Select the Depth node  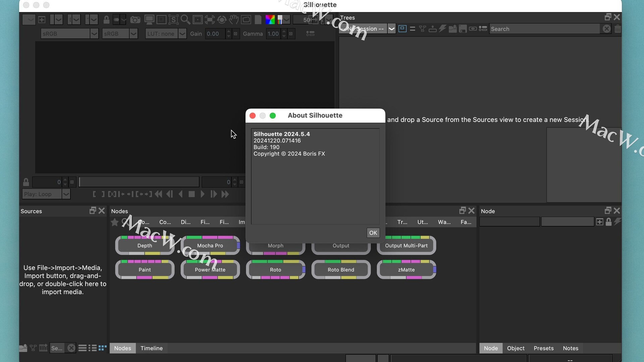point(145,246)
